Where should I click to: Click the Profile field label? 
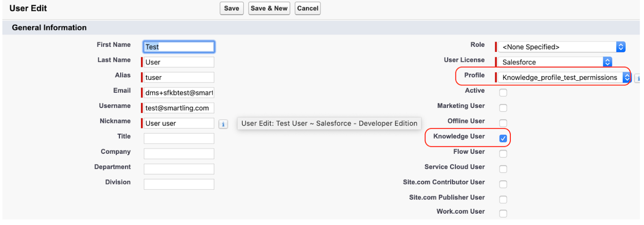(474, 75)
